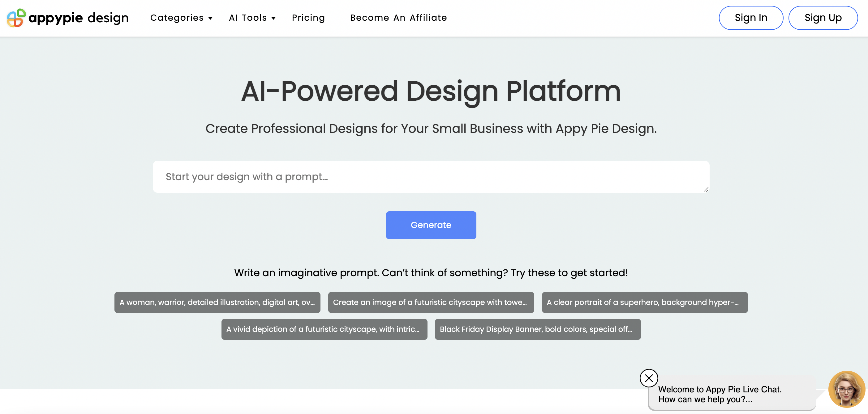Image resolution: width=868 pixels, height=414 pixels.
Task: Open the Pricing menu item
Action: (308, 18)
